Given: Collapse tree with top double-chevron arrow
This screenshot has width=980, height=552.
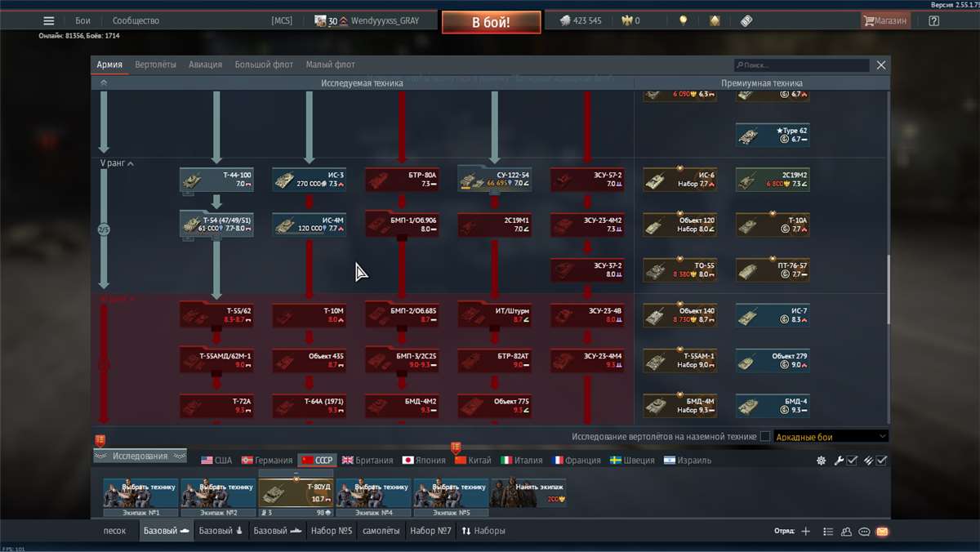Looking at the screenshot, I should [x=104, y=82].
